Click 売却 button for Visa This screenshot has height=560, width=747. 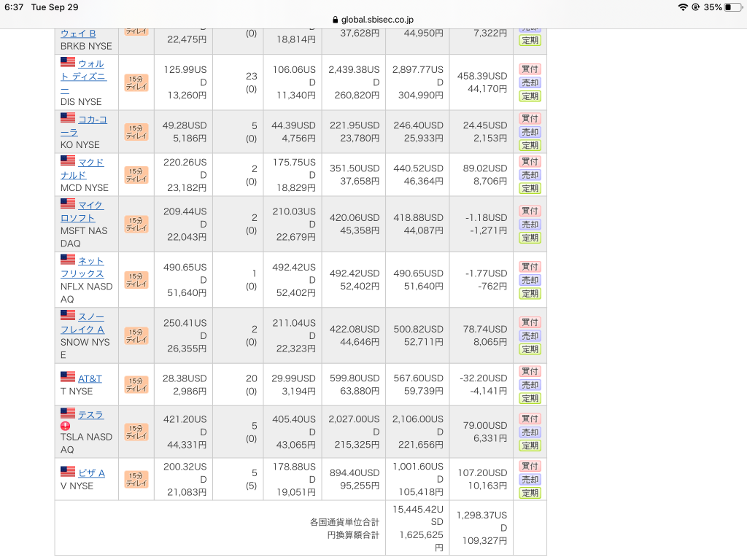[x=530, y=480]
